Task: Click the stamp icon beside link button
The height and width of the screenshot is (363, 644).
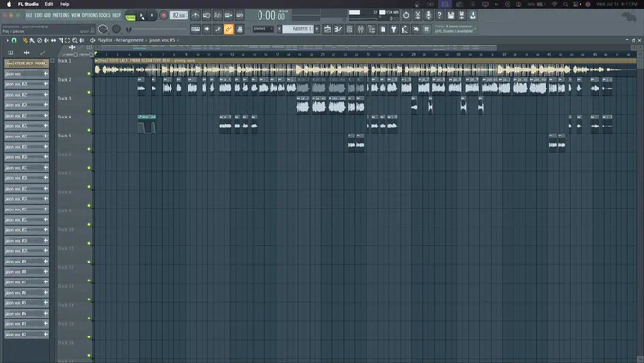Action: [x=240, y=29]
